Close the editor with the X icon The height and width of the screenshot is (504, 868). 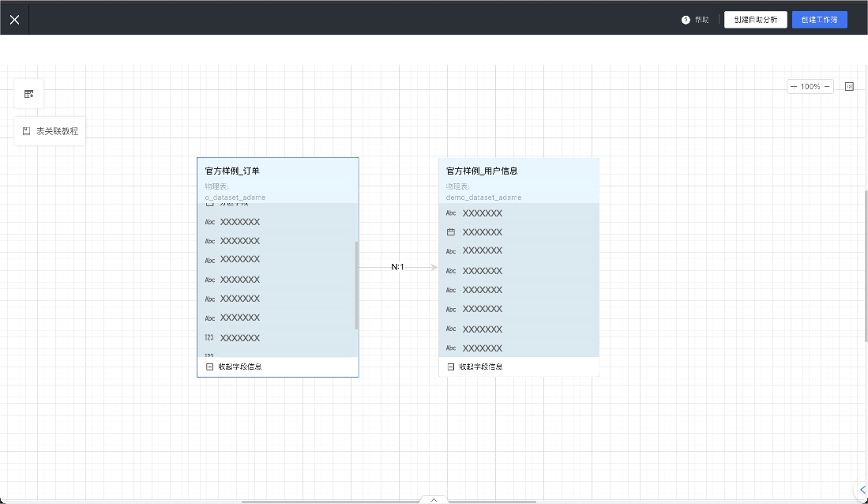[14, 20]
